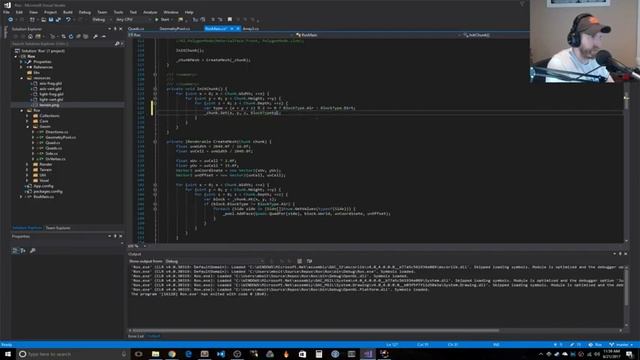Open the Debug solution configuration dropdown

[101, 20]
